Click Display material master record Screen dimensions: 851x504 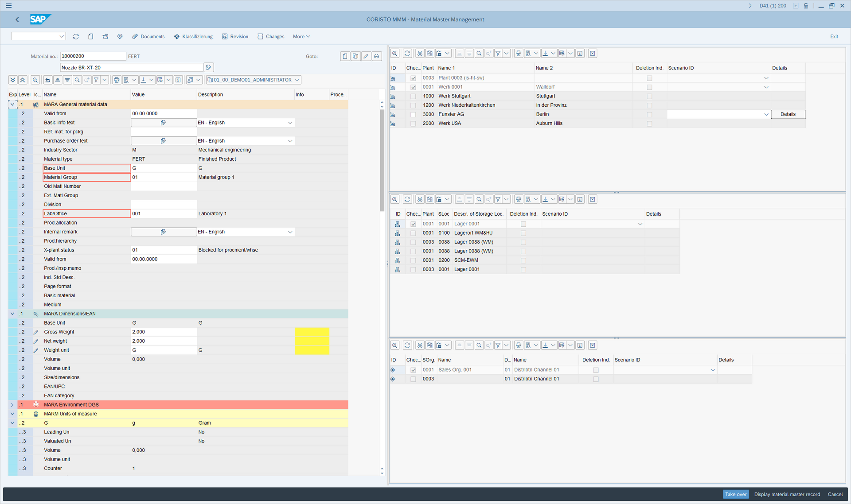[x=787, y=494]
